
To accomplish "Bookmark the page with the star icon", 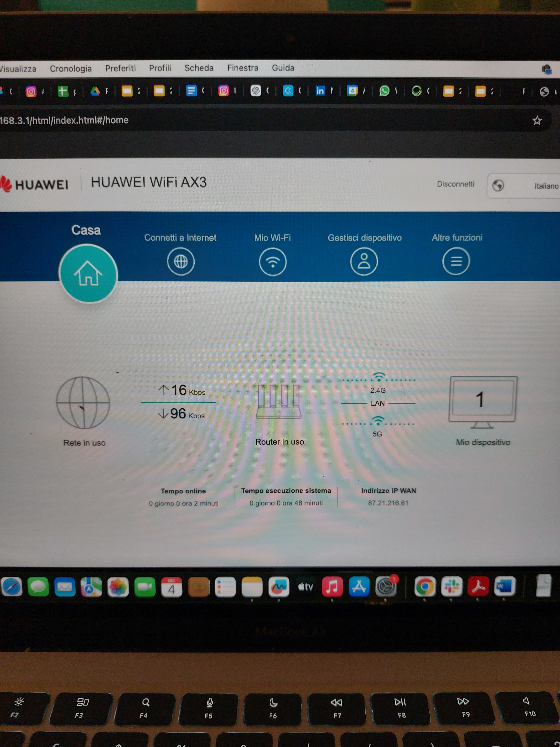I will 537,121.
